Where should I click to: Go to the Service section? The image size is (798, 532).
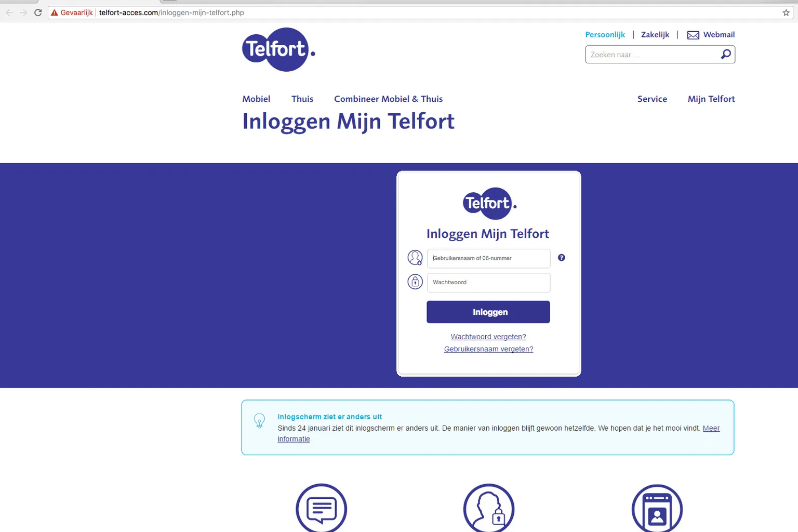pos(652,99)
